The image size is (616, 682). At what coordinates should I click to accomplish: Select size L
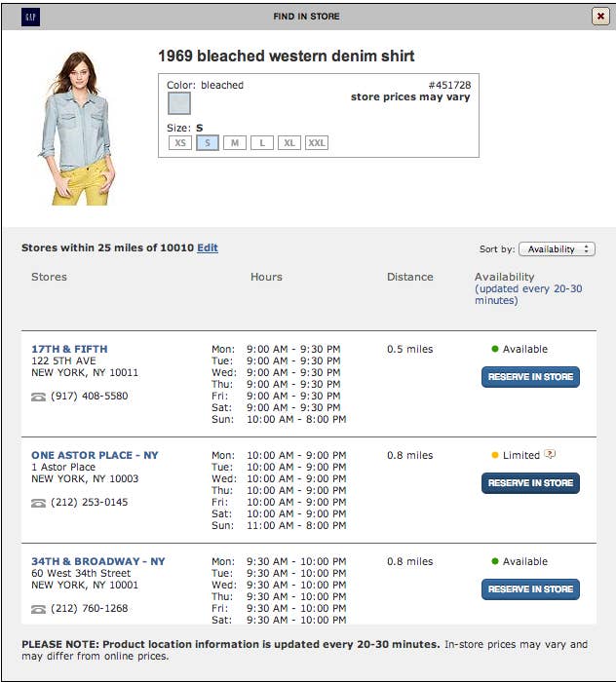click(261, 143)
